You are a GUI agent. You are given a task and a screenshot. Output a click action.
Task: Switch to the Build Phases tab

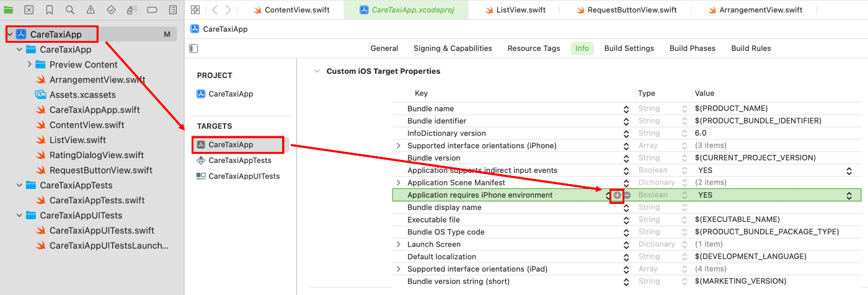693,48
